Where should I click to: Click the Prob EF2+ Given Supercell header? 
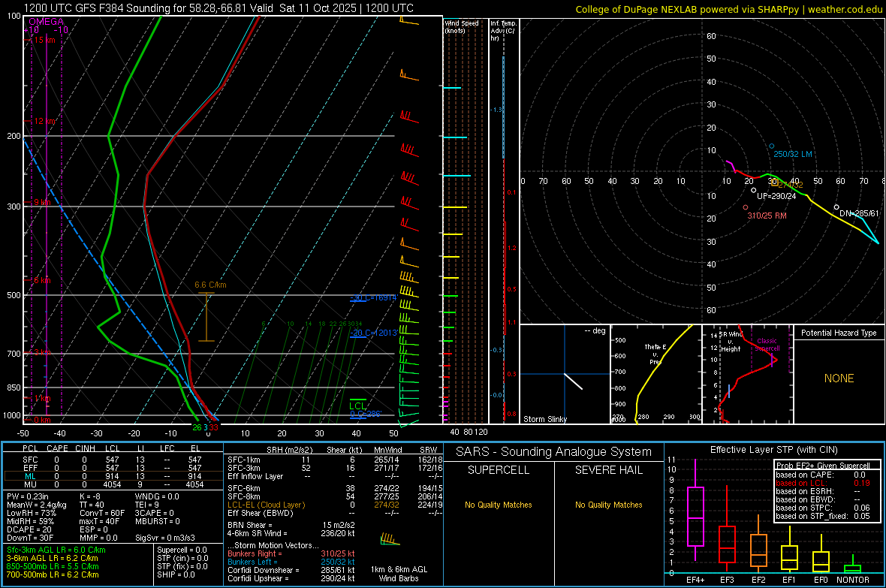pyautogui.click(x=823, y=466)
